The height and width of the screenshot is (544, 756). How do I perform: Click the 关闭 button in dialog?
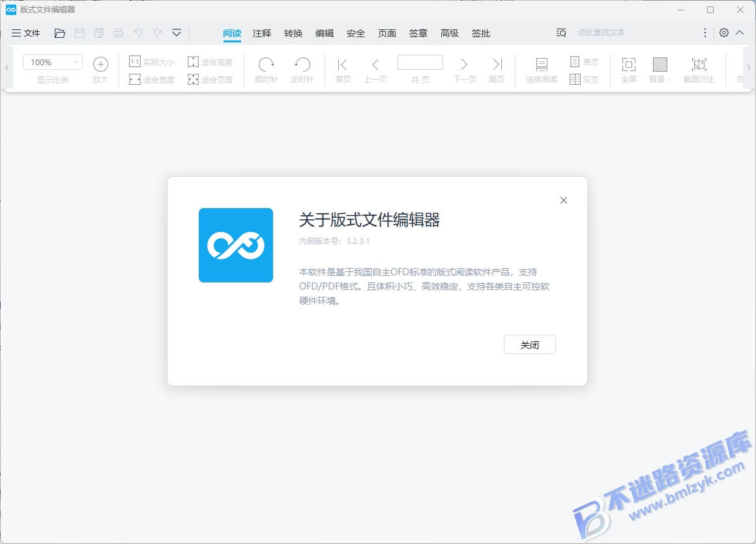tap(530, 344)
